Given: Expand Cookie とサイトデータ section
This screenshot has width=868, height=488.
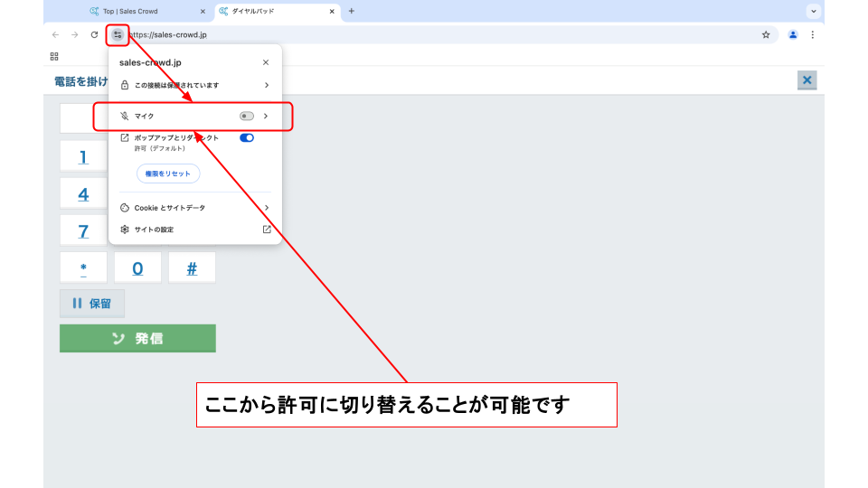Looking at the screenshot, I should click(x=266, y=208).
